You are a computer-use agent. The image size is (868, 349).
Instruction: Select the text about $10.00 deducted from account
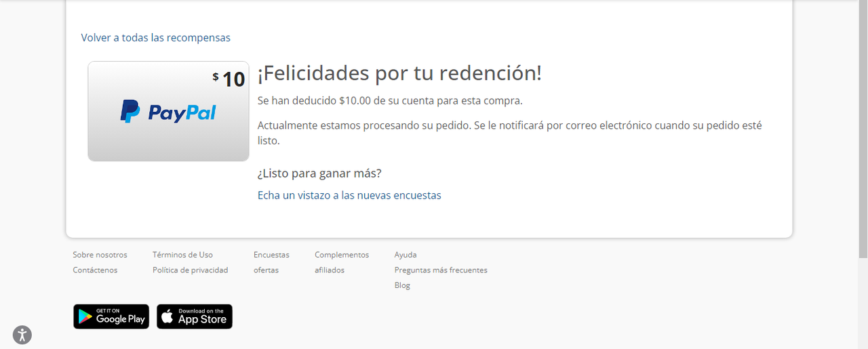coord(390,100)
